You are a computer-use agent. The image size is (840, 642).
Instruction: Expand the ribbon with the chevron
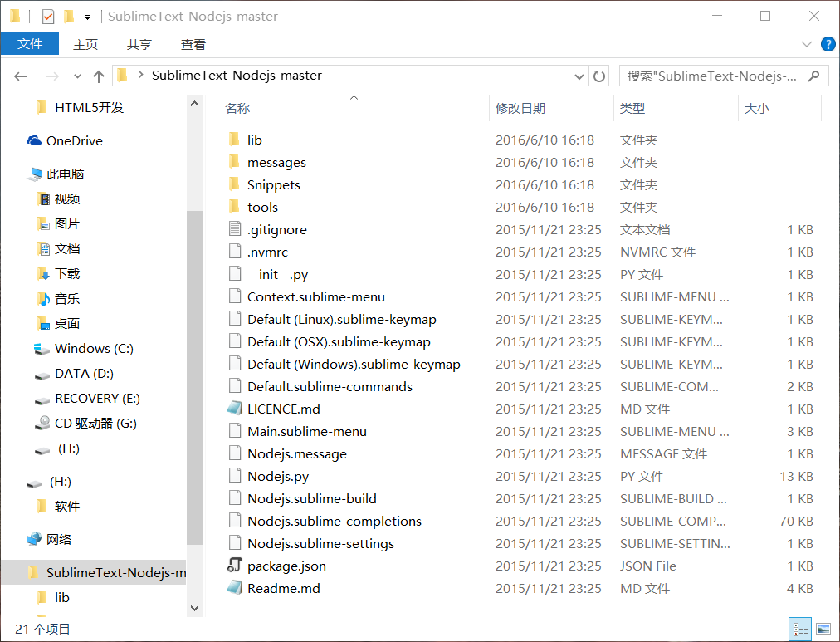tap(806, 44)
